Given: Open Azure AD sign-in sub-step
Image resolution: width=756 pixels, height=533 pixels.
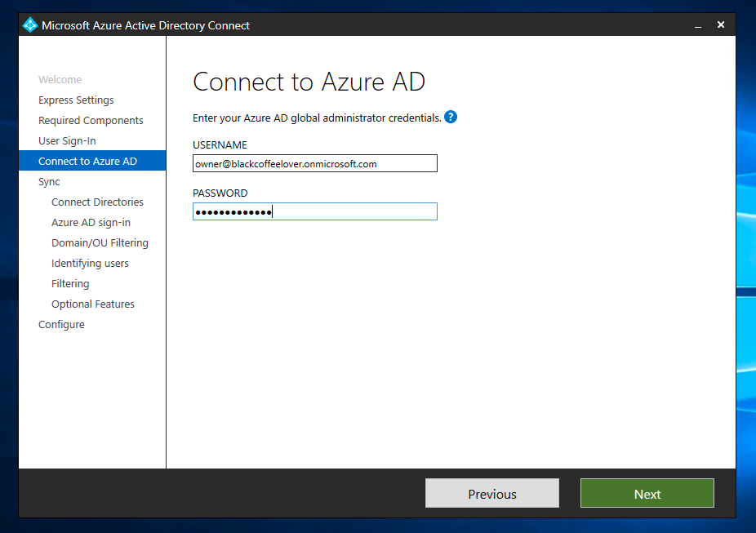Looking at the screenshot, I should [x=91, y=222].
